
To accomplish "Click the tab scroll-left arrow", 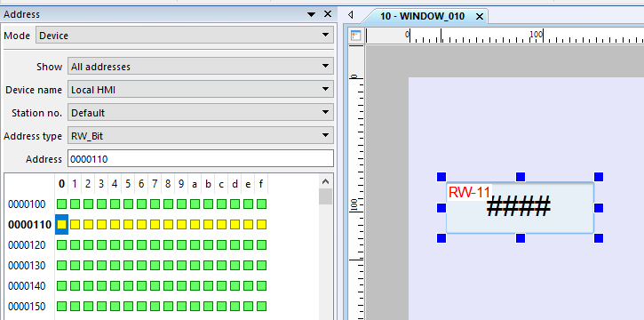I will pyautogui.click(x=350, y=15).
